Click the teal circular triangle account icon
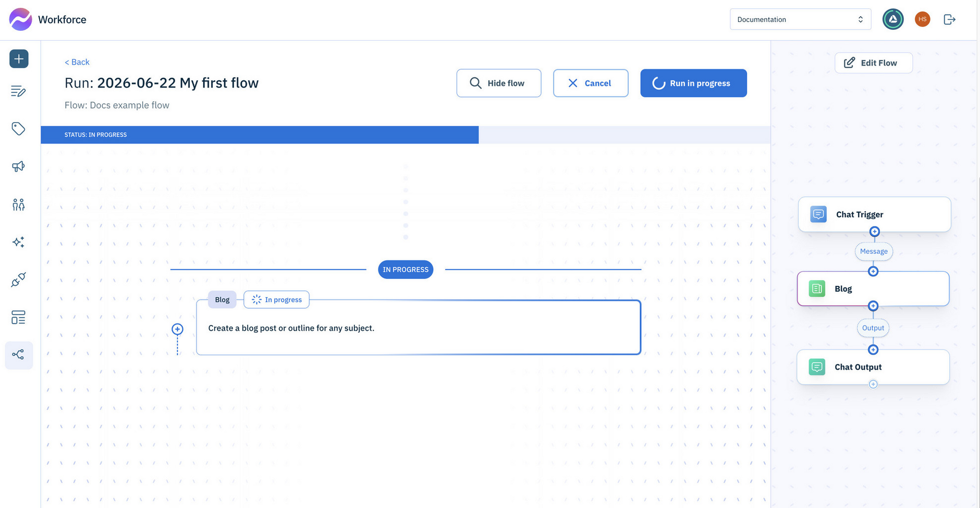 click(x=893, y=19)
